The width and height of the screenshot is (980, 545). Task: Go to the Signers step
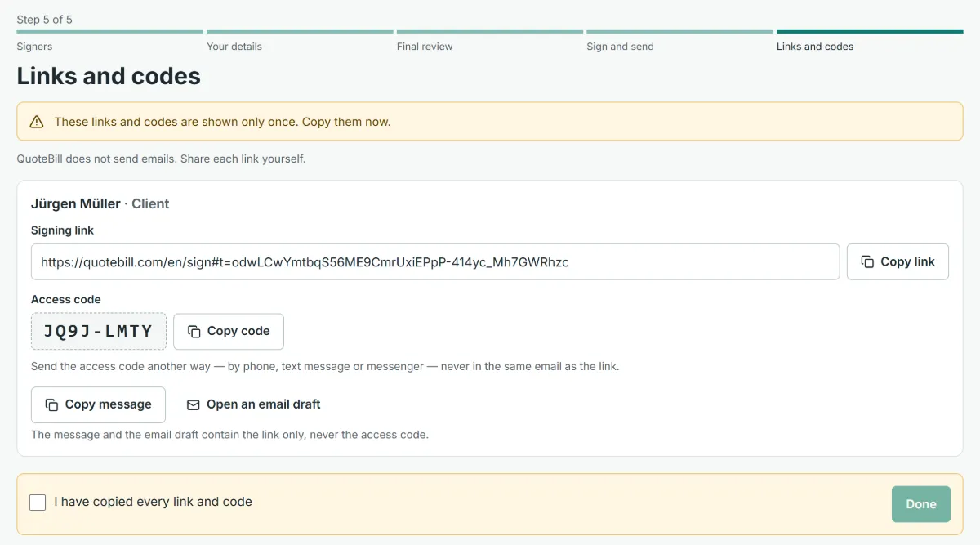[109, 41]
